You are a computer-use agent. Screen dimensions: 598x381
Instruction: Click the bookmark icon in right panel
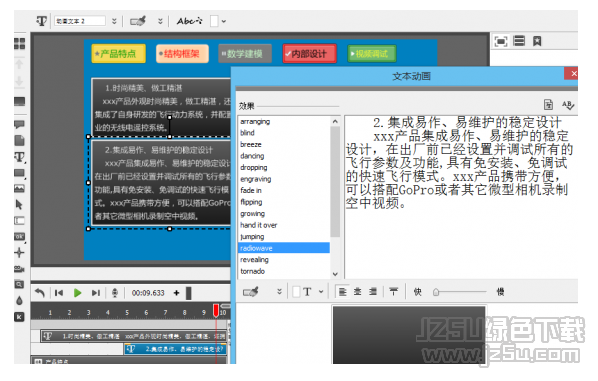pyautogui.click(x=537, y=41)
